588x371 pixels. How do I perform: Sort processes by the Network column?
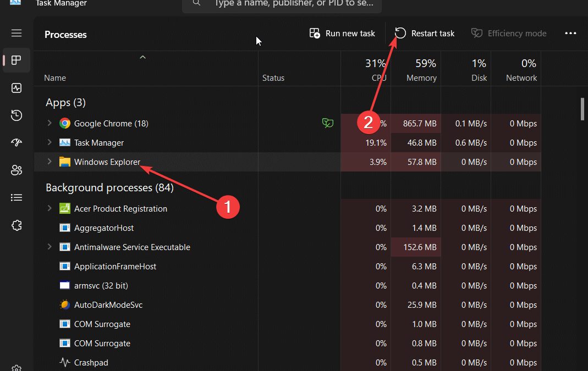521,77
